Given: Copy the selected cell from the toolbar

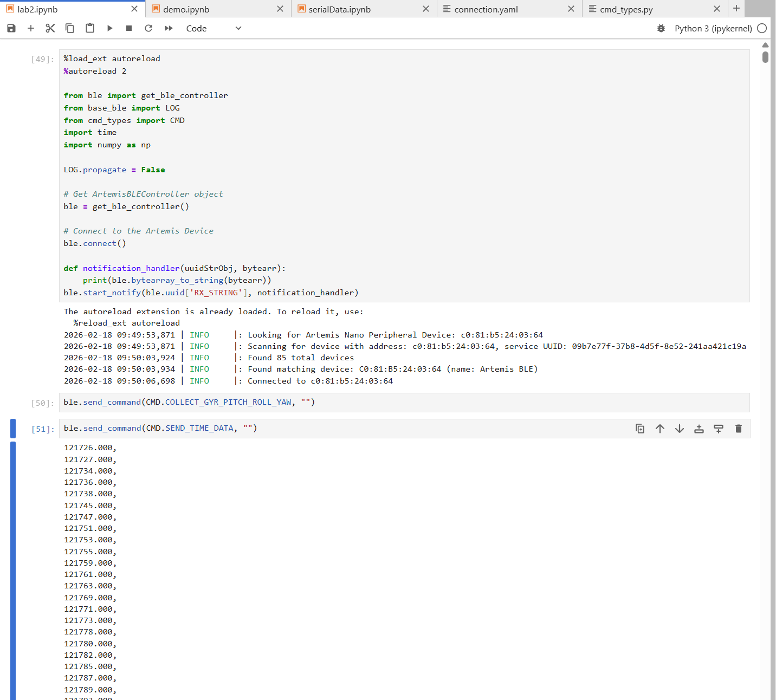Looking at the screenshot, I should [x=70, y=28].
